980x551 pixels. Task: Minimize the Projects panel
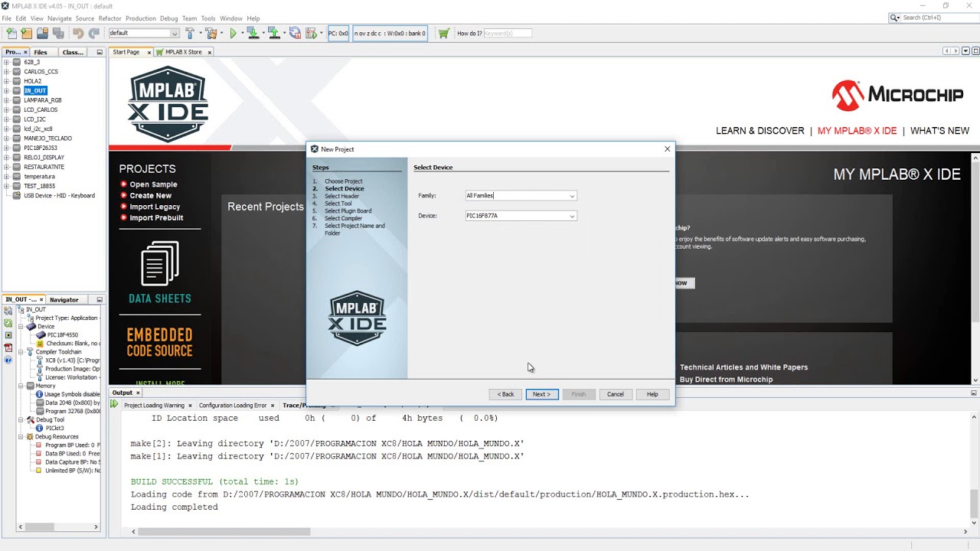click(99, 52)
